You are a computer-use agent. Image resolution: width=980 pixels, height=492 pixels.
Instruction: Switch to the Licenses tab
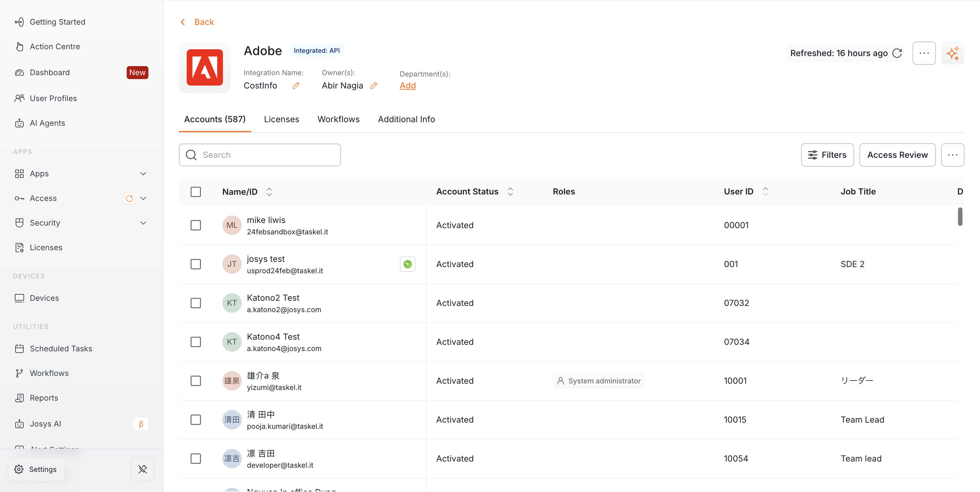coord(282,119)
